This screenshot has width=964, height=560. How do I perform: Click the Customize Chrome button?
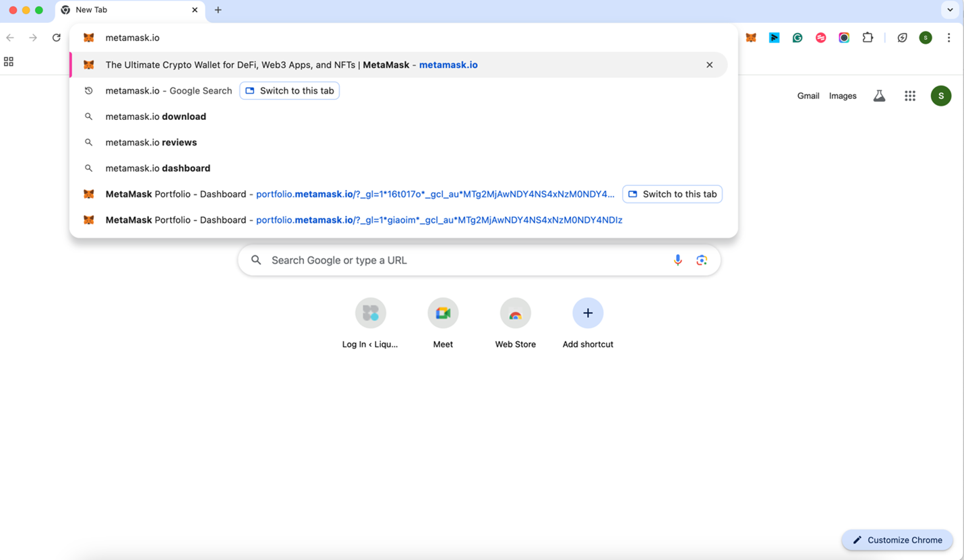click(897, 540)
